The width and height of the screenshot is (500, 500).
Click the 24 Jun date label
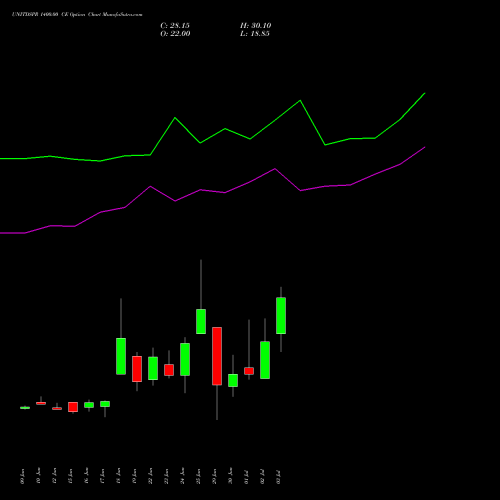tap(182, 476)
